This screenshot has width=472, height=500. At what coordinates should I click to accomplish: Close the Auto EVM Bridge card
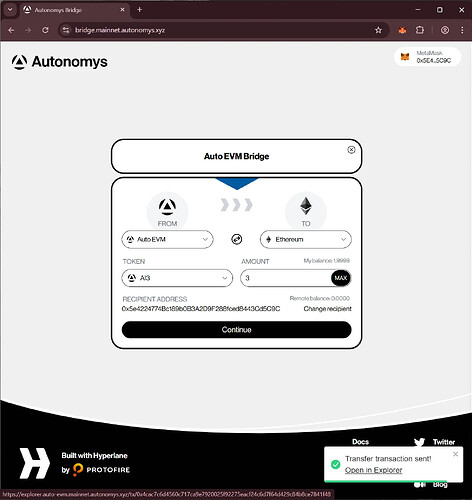tap(351, 150)
